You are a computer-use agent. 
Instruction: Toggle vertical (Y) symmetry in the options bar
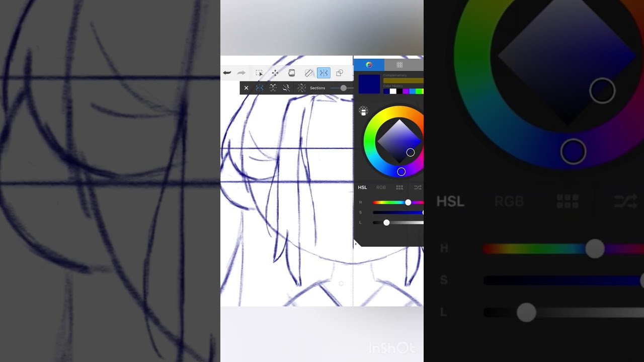pos(259,88)
